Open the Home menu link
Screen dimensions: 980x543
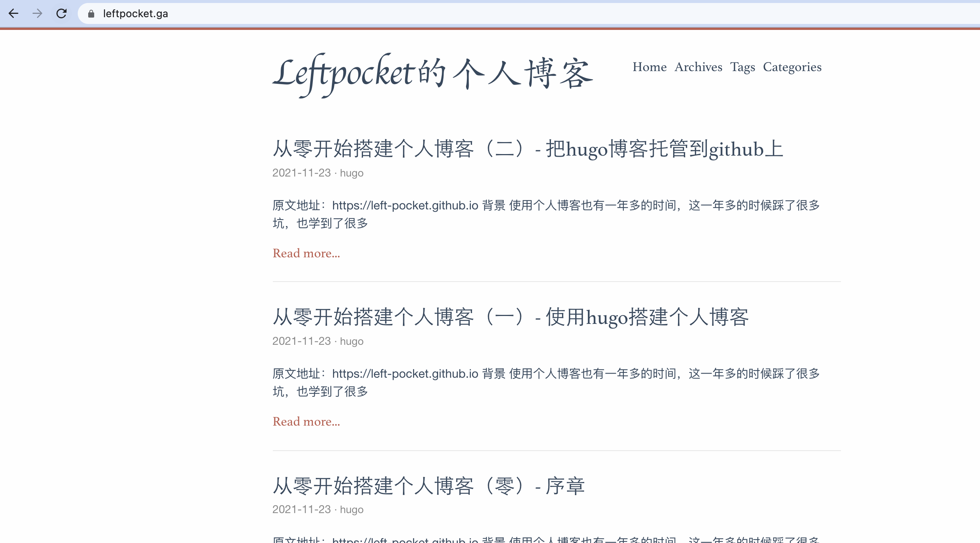649,67
